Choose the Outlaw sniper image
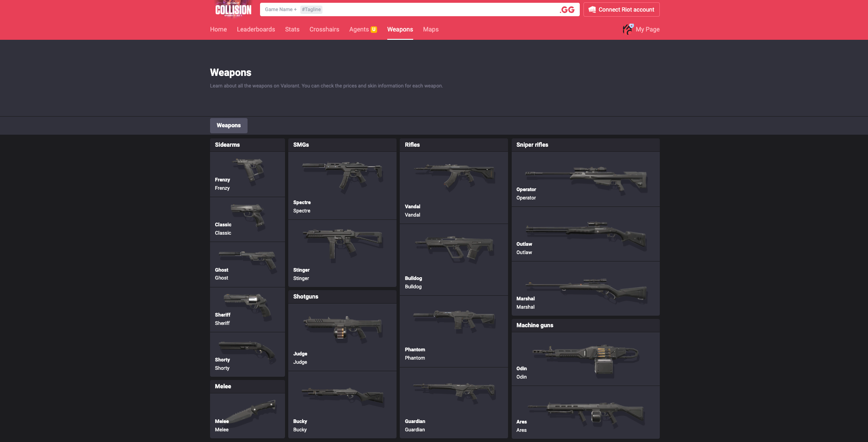868x442 pixels. [586, 235]
